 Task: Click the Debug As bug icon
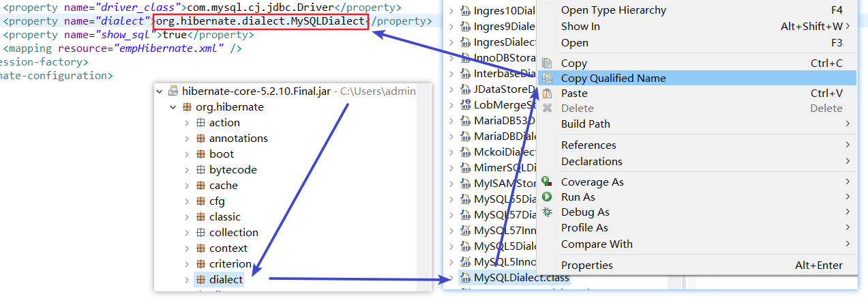[x=547, y=212]
